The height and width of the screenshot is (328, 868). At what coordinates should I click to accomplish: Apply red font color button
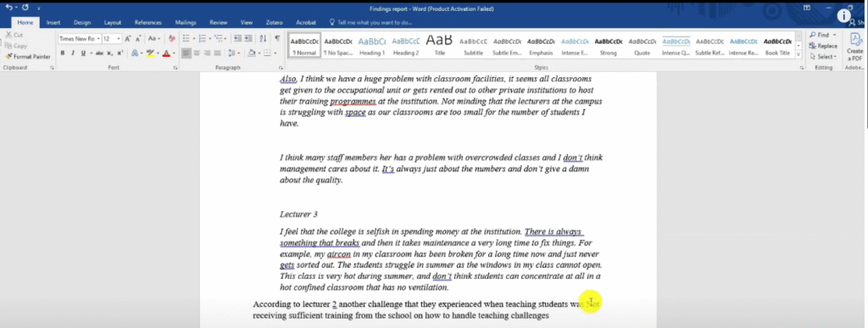click(166, 53)
